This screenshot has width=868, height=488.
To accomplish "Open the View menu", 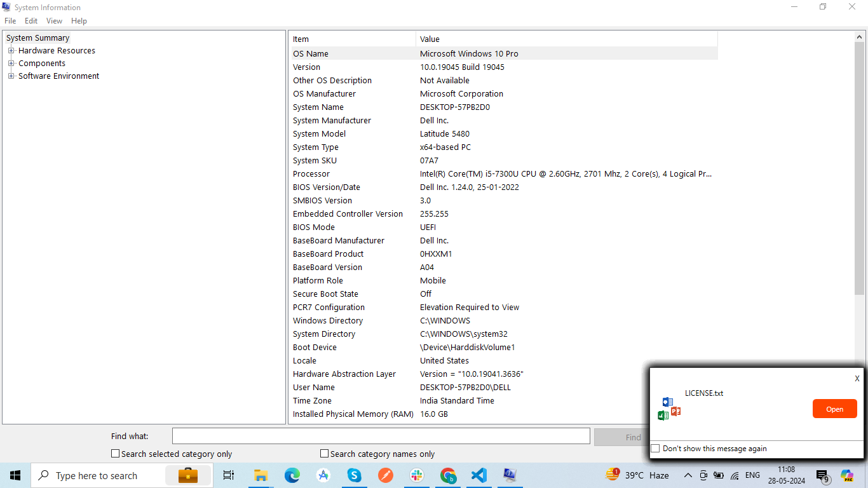I will point(55,21).
